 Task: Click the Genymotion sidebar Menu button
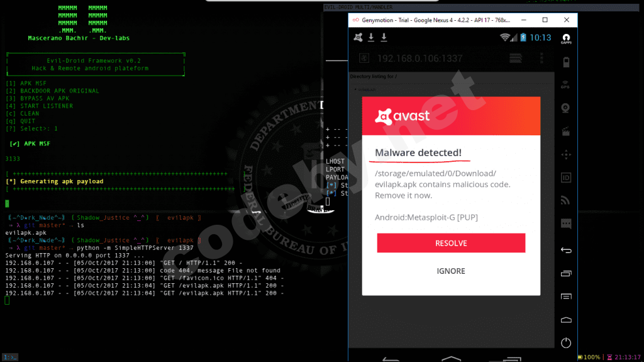566,296
